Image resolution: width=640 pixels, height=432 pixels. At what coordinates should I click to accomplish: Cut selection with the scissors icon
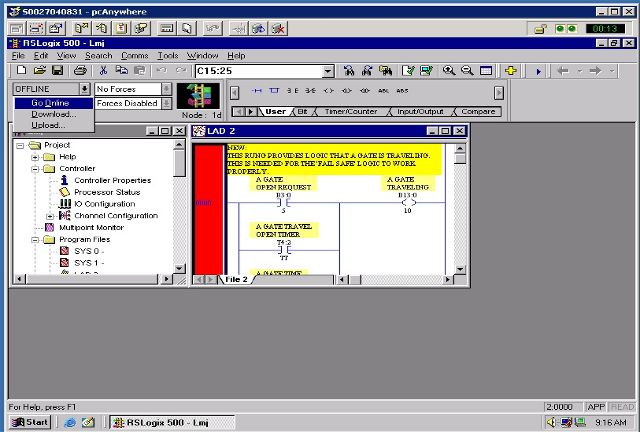pyautogui.click(x=103, y=71)
